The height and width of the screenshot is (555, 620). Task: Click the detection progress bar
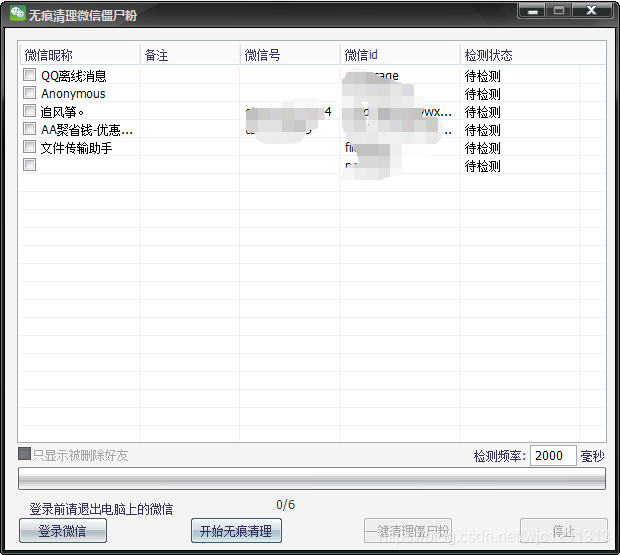(312, 478)
